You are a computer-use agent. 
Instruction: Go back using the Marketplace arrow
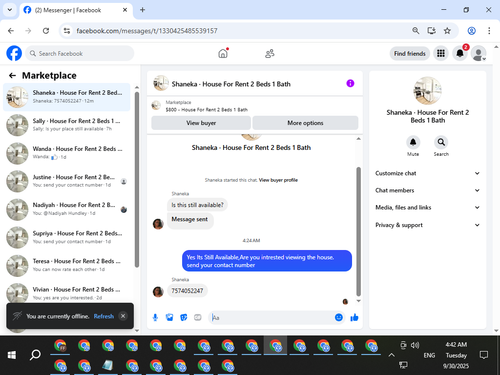point(12,76)
